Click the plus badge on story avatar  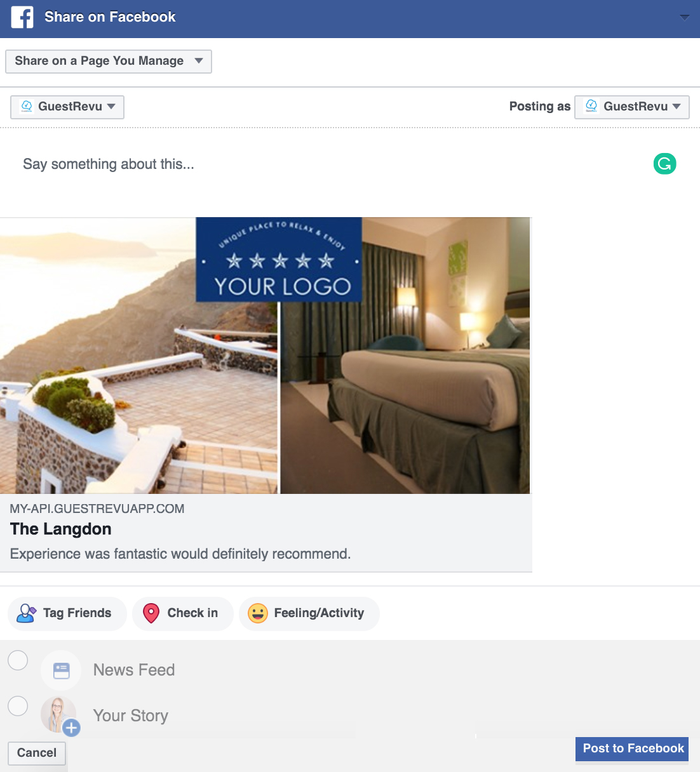[71, 728]
